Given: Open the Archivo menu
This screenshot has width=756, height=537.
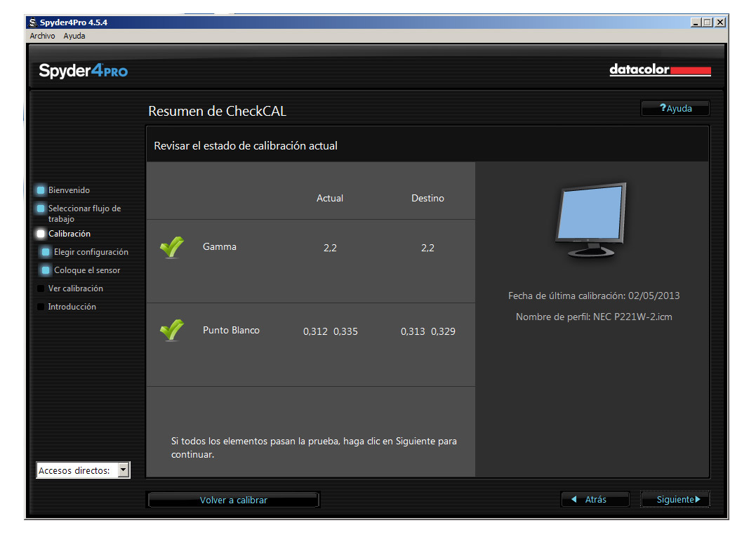Looking at the screenshot, I should tap(42, 36).
